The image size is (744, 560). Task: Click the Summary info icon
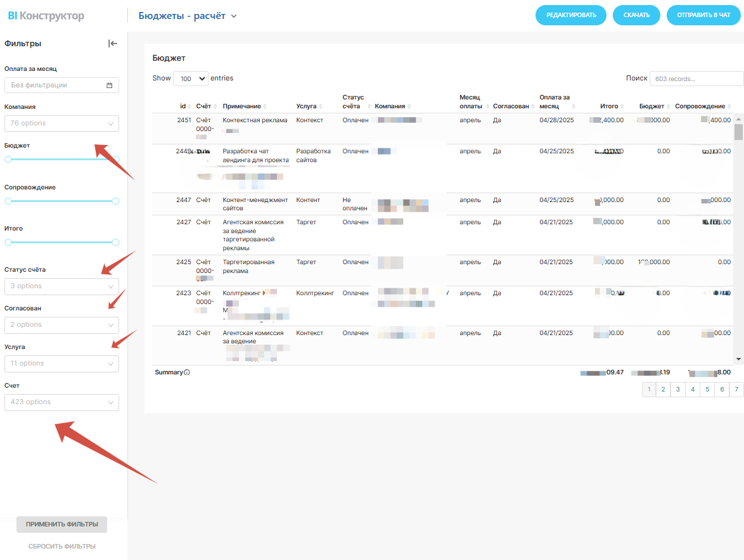tap(187, 372)
